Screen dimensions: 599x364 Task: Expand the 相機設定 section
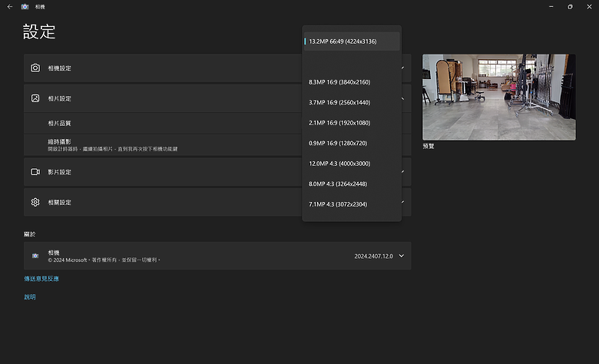(402, 68)
